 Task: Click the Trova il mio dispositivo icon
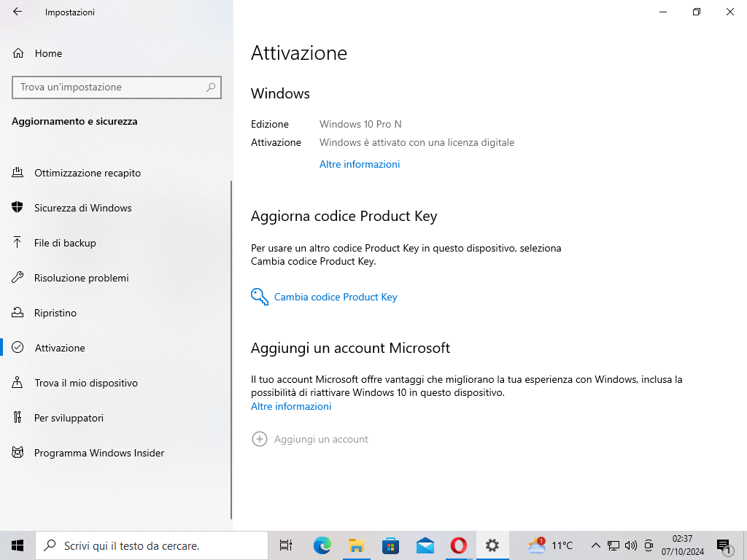click(x=18, y=382)
